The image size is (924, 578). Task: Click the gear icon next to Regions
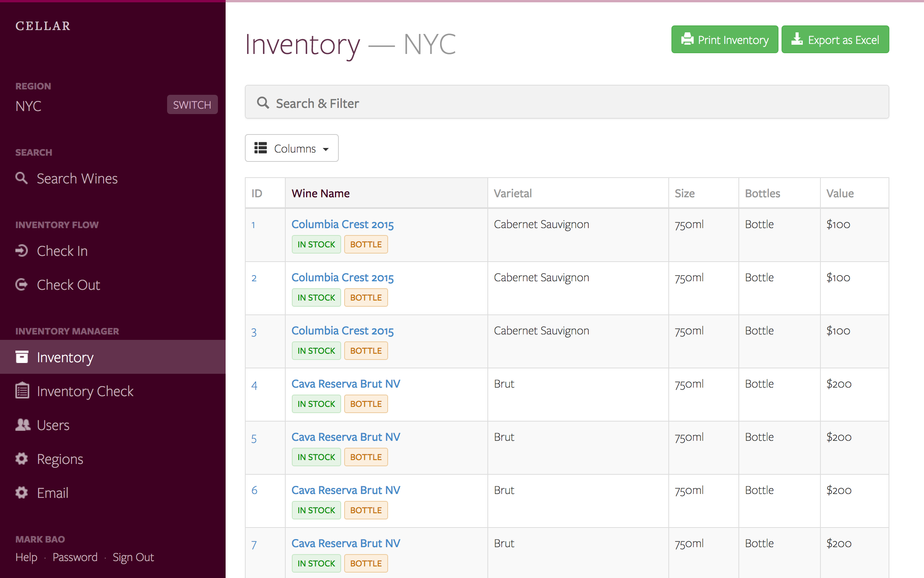22,459
